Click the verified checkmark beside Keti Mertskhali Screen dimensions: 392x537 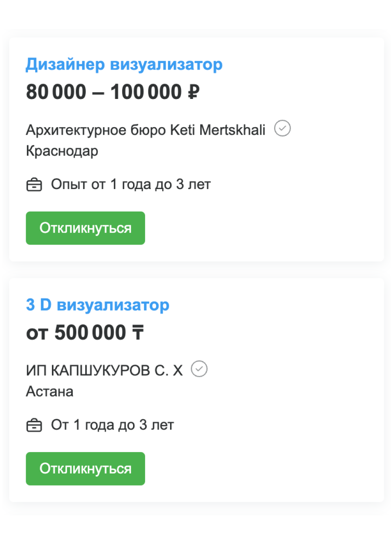click(x=282, y=129)
